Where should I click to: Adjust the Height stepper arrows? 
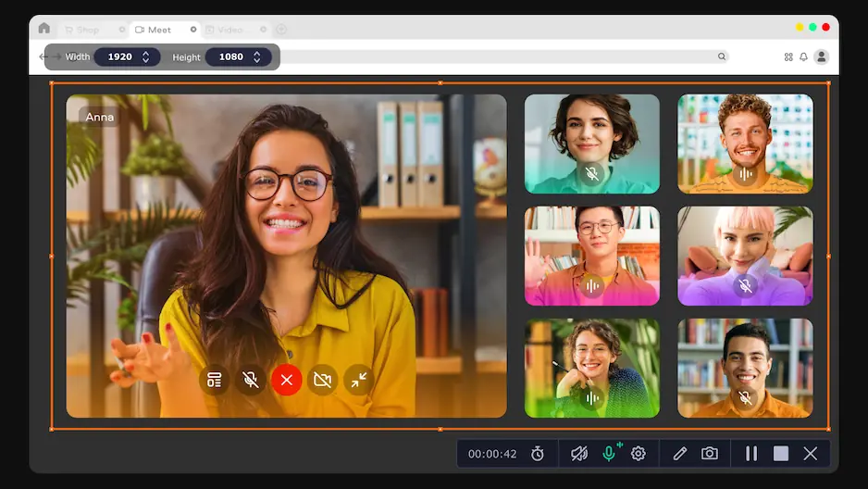[256, 56]
